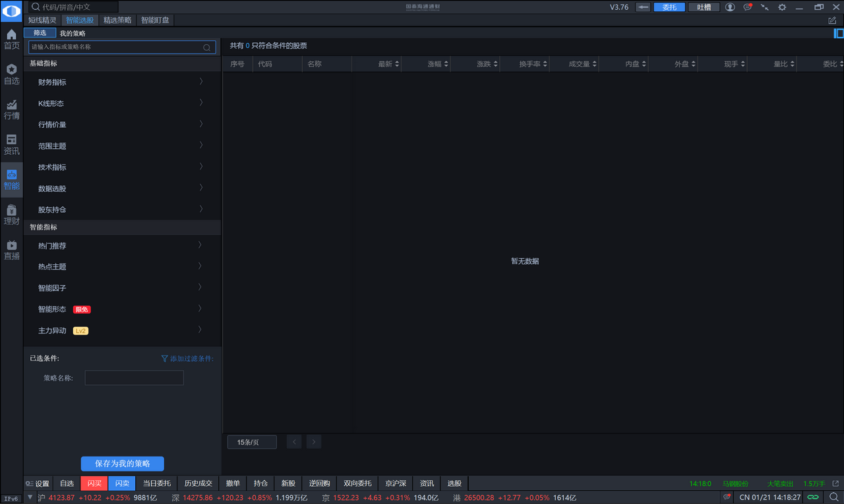Open the 自选 watchlist in the left sidebar
This screenshot has height=504, width=844.
[x=11, y=74]
